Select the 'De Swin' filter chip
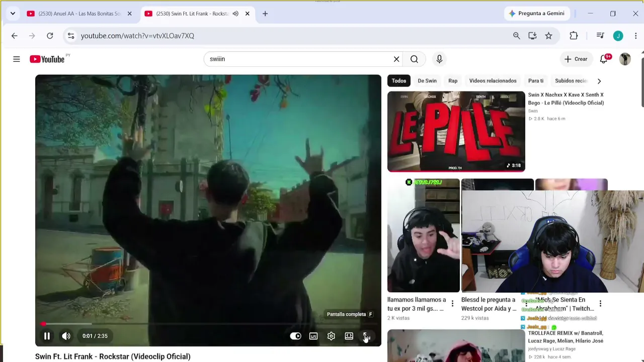The image size is (644, 362). pyautogui.click(x=427, y=81)
